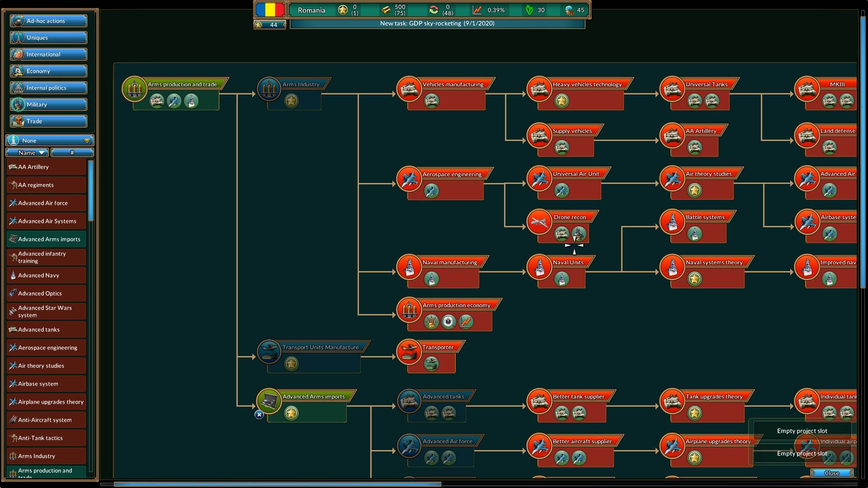Click the Naval manufacturing ship icon
This screenshot has height=488, width=868.
[409, 267]
